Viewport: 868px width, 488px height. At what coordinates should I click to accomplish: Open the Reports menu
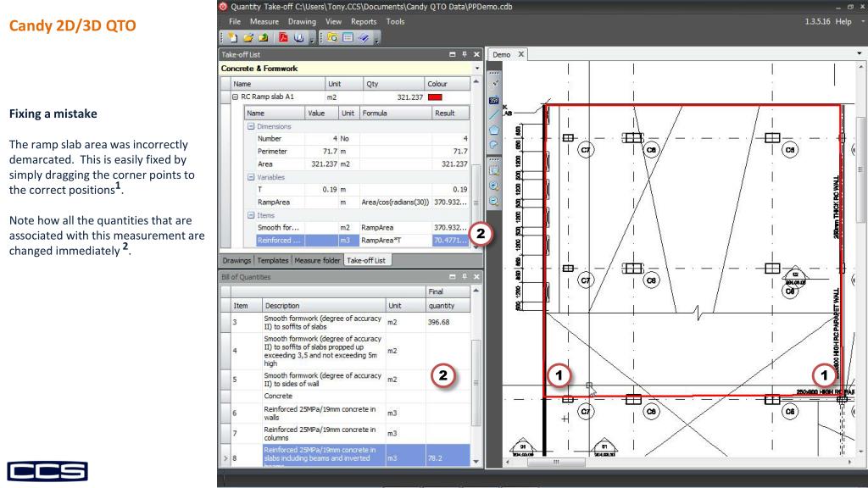(x=364, y=21)
